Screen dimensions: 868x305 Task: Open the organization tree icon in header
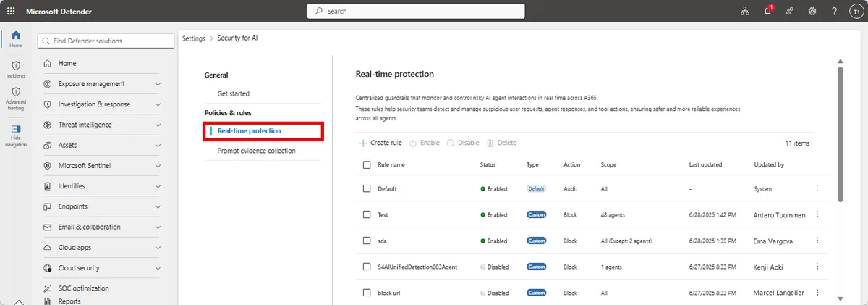(745, 12)
